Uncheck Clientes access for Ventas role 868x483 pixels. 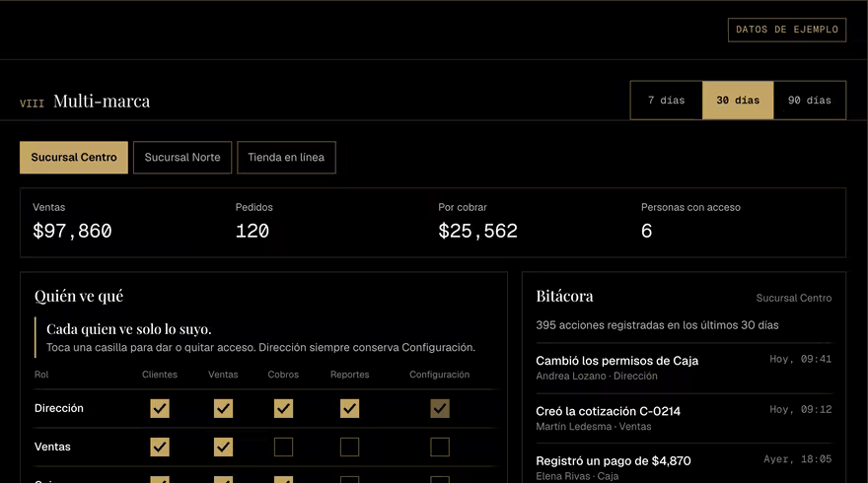[x=160, y=448]
